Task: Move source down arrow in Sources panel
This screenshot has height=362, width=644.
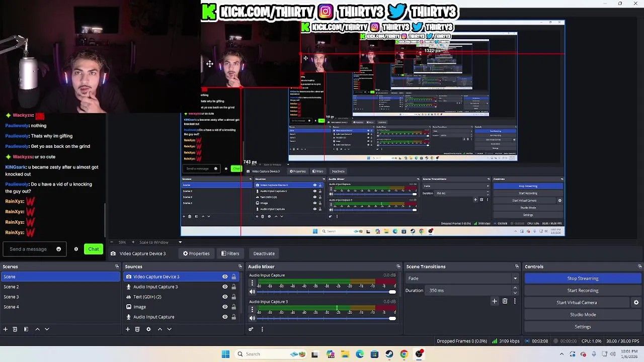Action: pyautogui.click(x=170, y=329)
